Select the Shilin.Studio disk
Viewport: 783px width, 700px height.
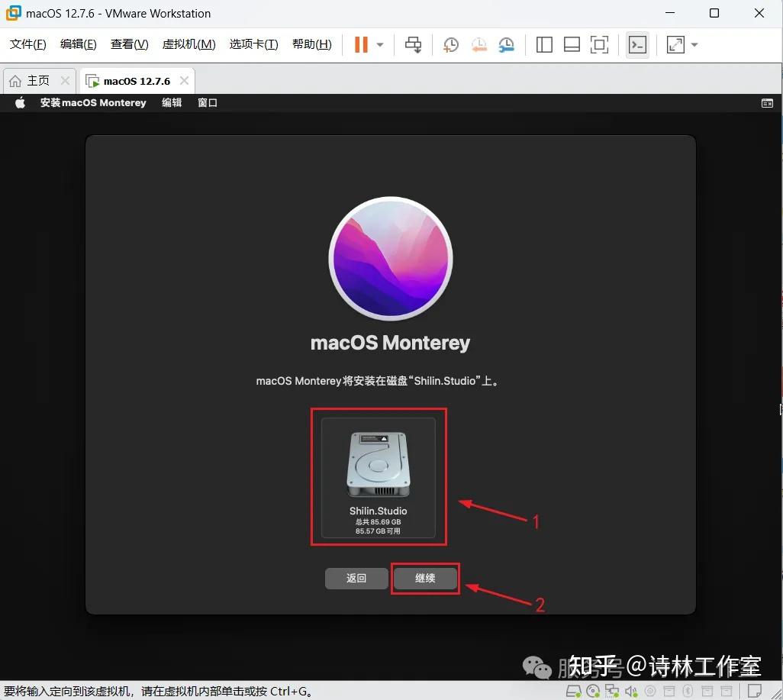click(x=378, y=478)
